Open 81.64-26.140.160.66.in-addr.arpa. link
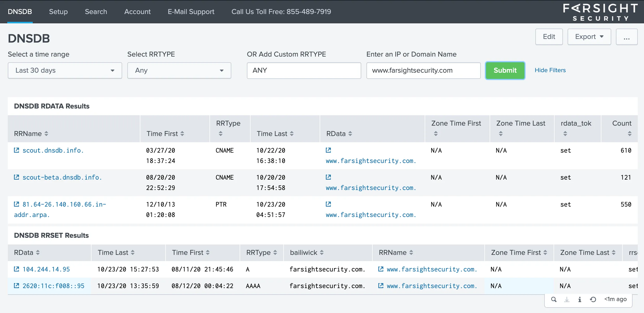Screen dimensions: 644x313 click(60, 210)
